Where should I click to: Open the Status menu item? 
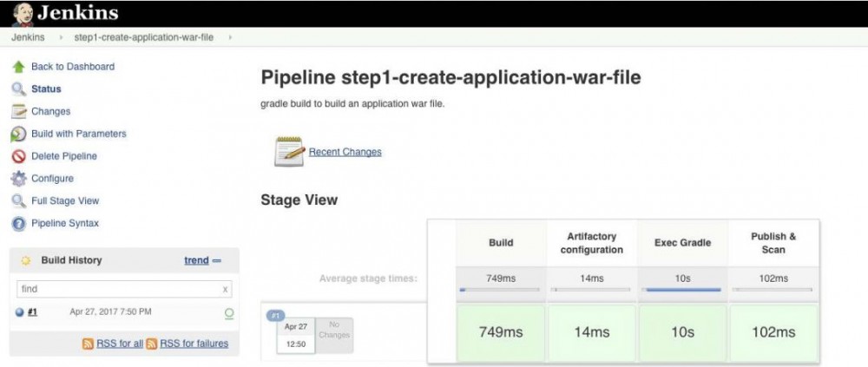tap(46, 88)
